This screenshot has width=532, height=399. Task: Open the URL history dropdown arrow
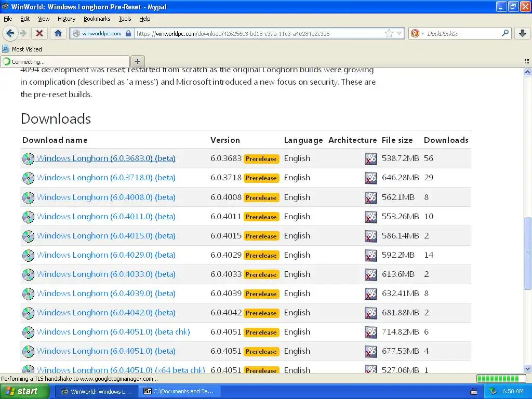400,33
